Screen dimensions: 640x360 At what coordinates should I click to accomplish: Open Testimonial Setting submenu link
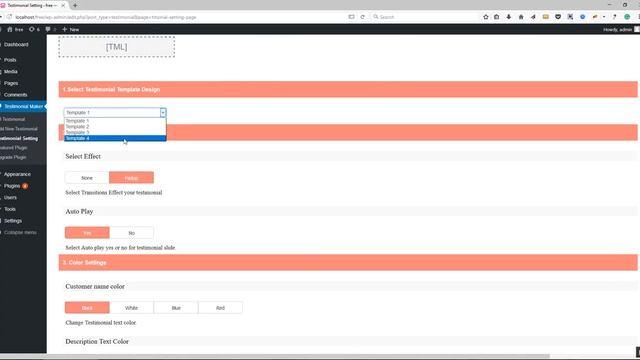(19, 138)
